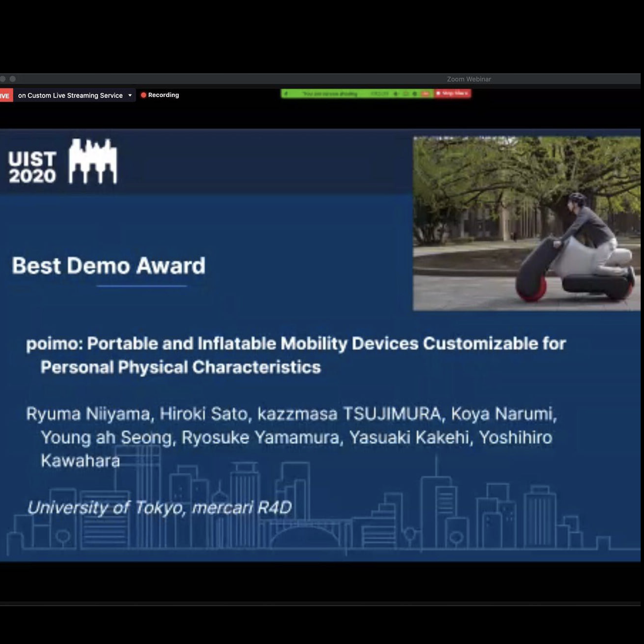Viewport: 644px width, 644px height.
Task: Click the Zoom Webinar window title
Action: (x=469, y=79)
